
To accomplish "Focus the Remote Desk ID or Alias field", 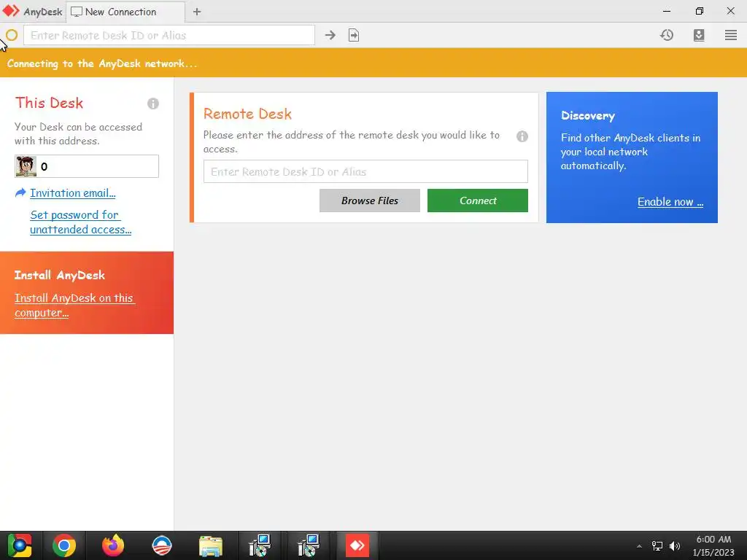I will [x=365, y=171].
